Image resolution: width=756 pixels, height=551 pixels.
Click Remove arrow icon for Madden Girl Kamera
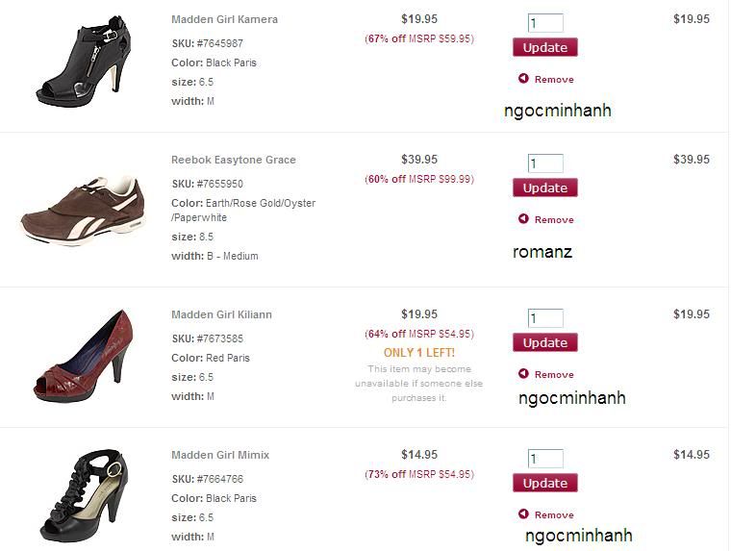pos(523,79)
